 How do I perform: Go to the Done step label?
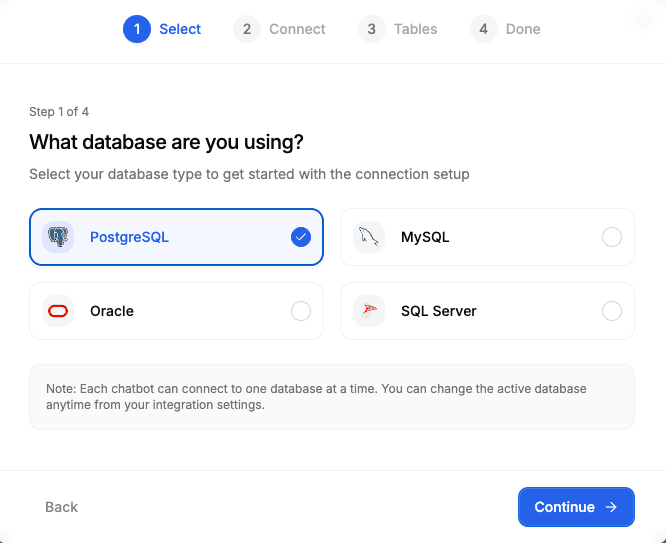pyautogui.click(x=523, y=29)
